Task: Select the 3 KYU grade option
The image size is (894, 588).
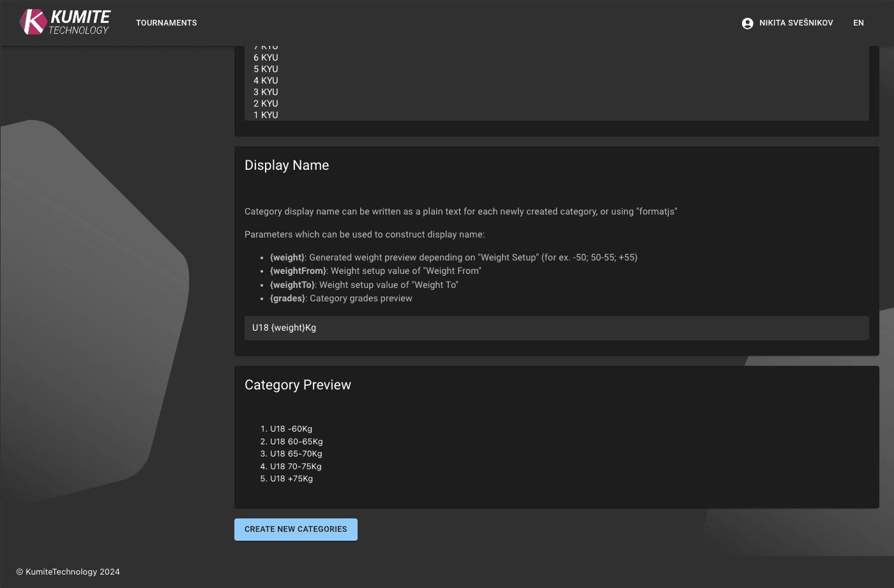Action: click(266, 92)
